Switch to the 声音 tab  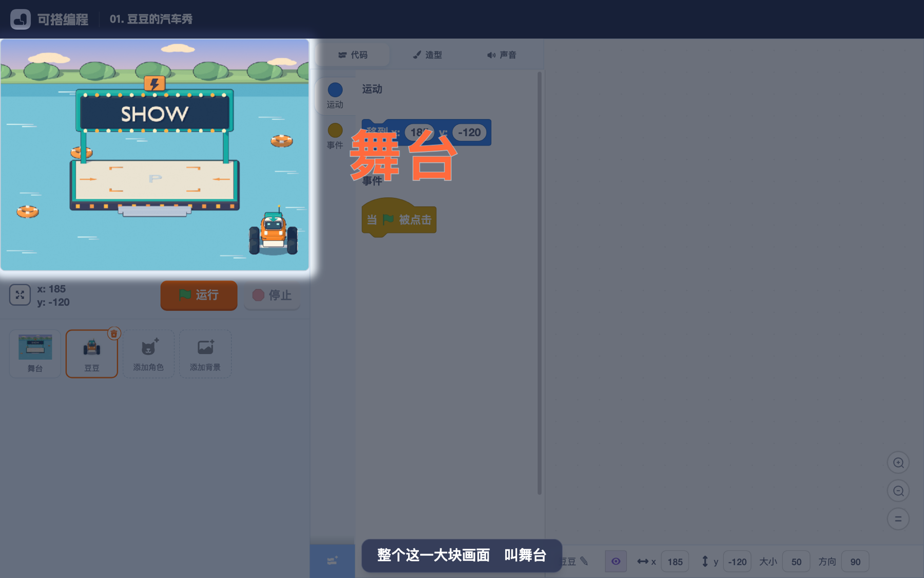pos(502,55)
